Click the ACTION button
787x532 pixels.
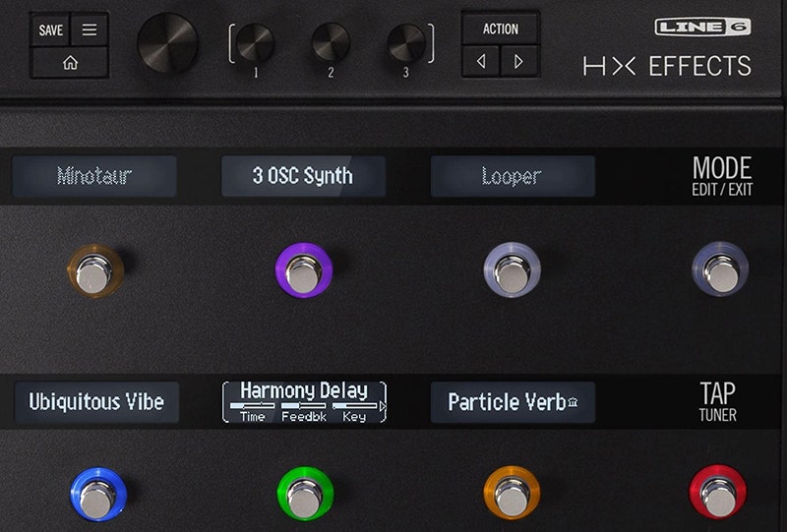501,30
